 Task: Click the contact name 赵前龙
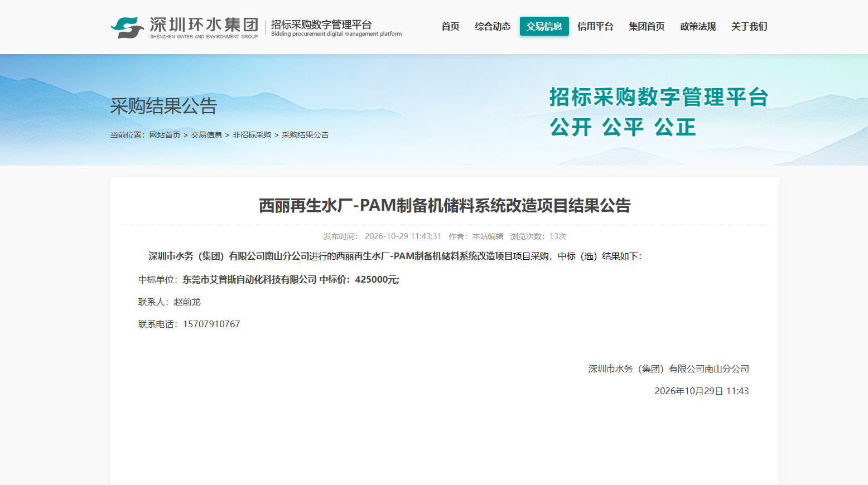coord(187,302)
